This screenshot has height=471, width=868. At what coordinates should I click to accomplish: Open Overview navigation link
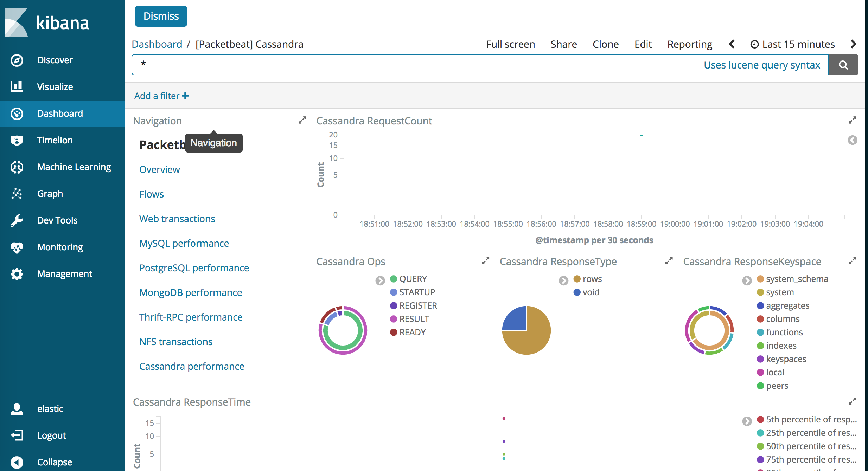coord(160,169)
